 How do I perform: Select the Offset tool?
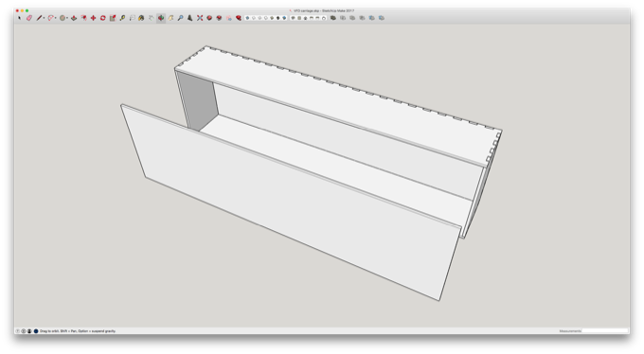click(x=83, y=18)
